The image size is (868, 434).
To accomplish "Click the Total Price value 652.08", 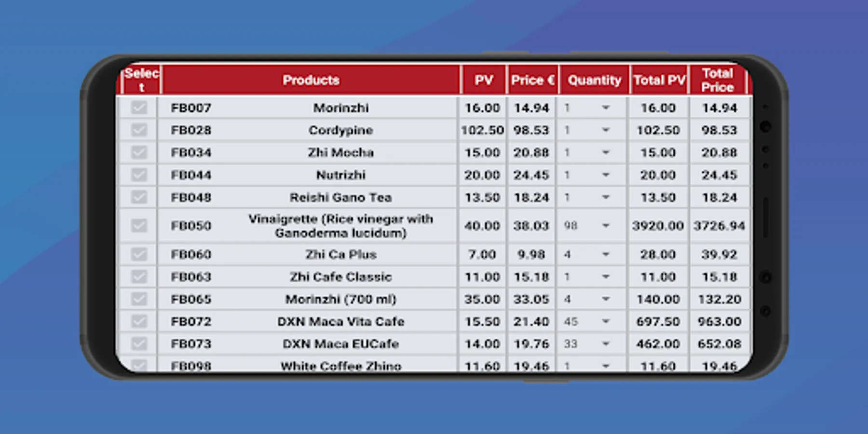I will pos(719,344).
